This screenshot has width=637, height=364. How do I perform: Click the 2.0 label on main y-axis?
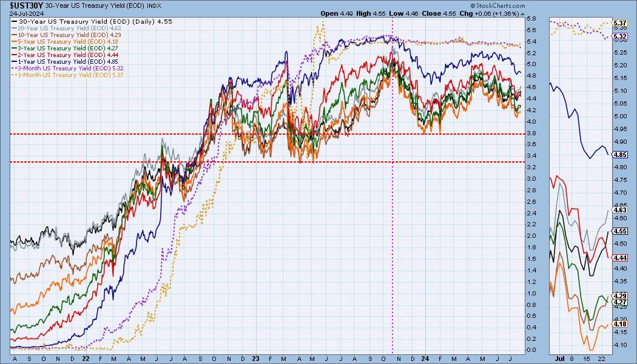click(531, 235)
